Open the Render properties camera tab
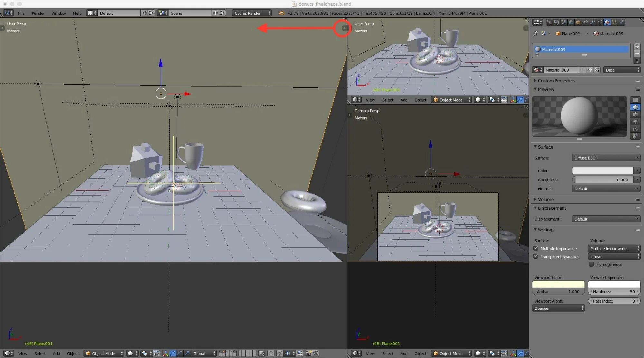644x358 pixels. pos(549,22)
